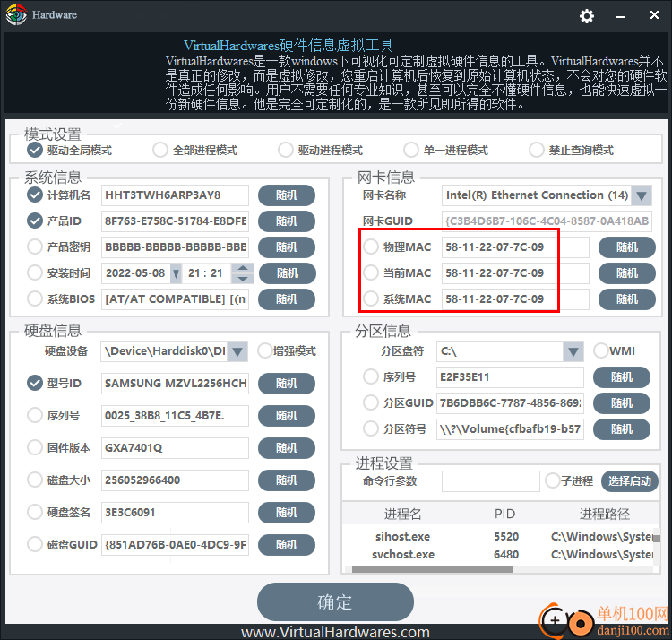The image size is (672, 640).
Task: Click the 固件版本 GXA7401Q field
Action: pos(175,448)
